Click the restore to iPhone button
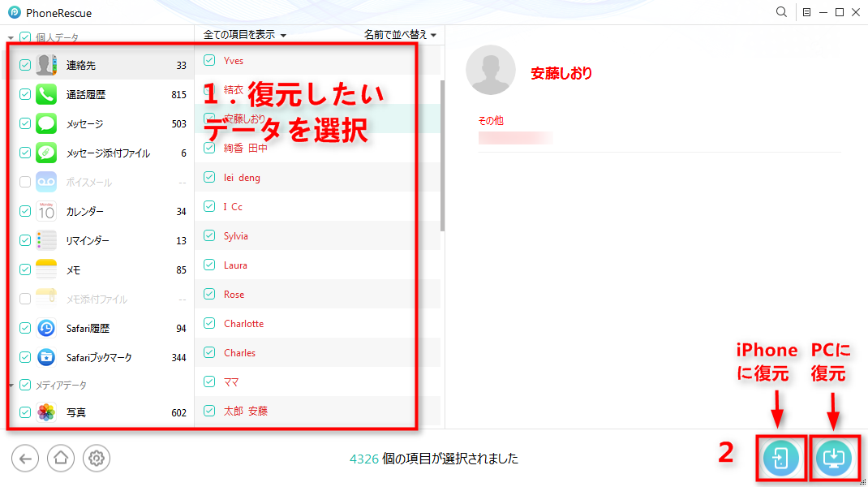Screen dimensions: 868x487 780,459
